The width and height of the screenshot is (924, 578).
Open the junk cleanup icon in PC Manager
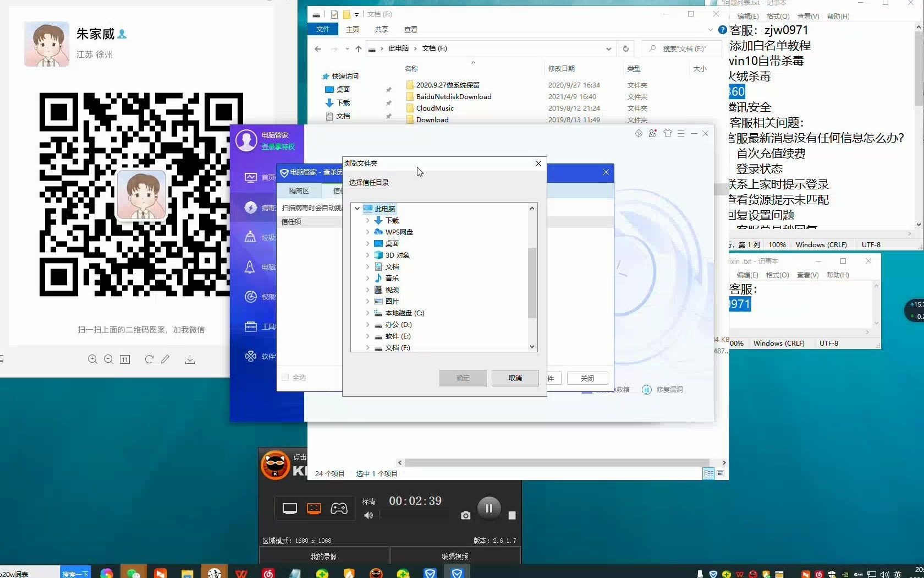pos(250,237)
